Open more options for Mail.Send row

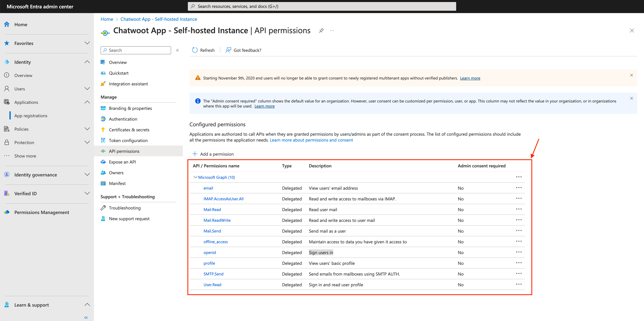(519, 231)
